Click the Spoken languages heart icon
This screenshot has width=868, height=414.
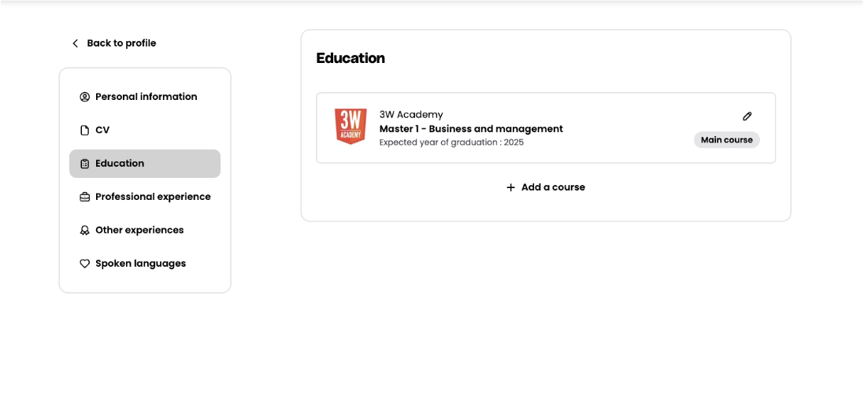point(85,264)
